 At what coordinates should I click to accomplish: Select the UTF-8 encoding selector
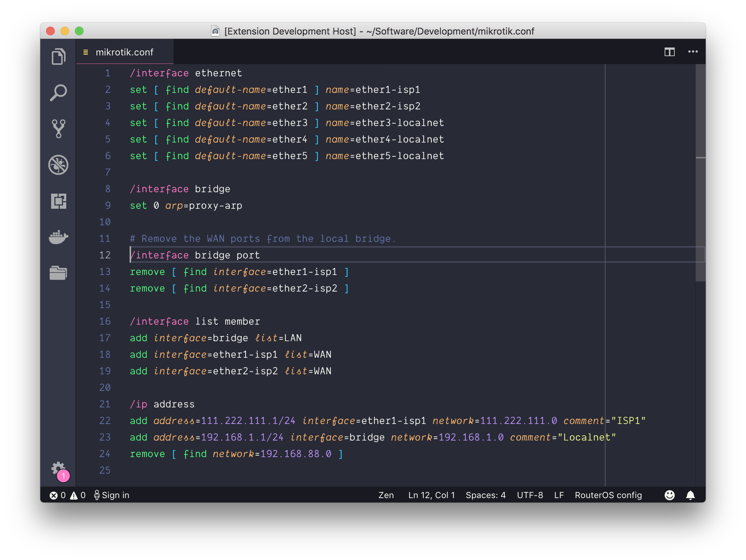530,495
